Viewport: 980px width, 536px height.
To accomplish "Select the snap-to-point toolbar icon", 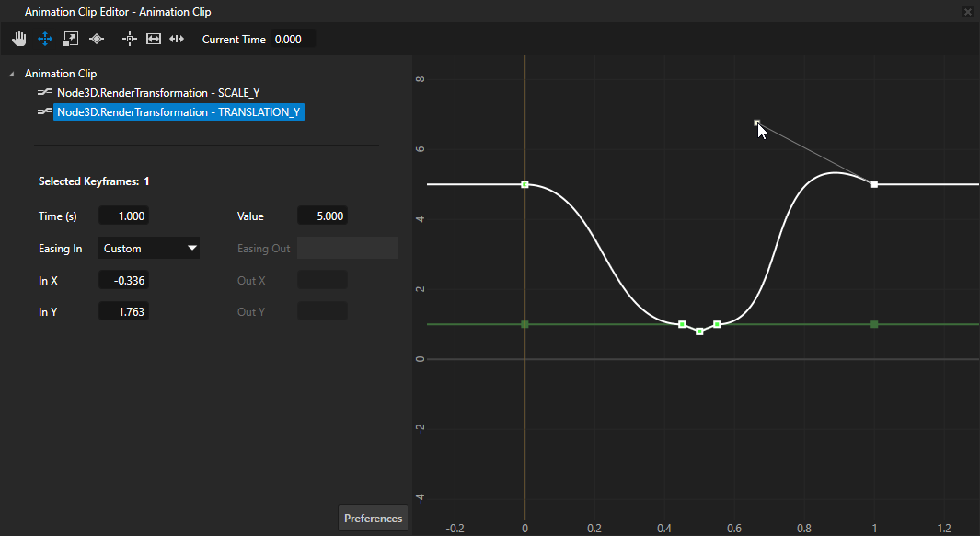I will 129,39.
